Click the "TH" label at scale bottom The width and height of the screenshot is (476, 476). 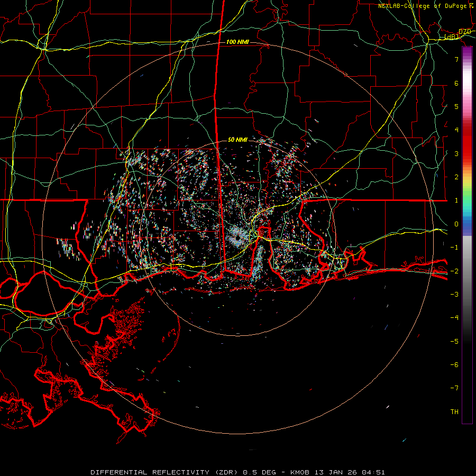(454, 412)
